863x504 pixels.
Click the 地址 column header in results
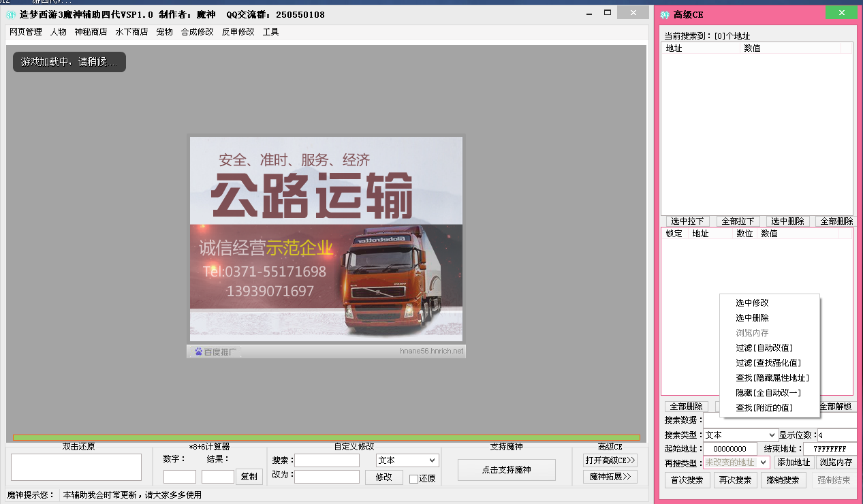point(701,48)
